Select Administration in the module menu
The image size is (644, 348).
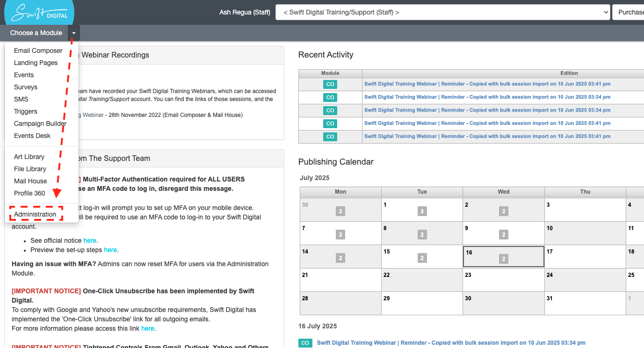(x=35, y=214)
